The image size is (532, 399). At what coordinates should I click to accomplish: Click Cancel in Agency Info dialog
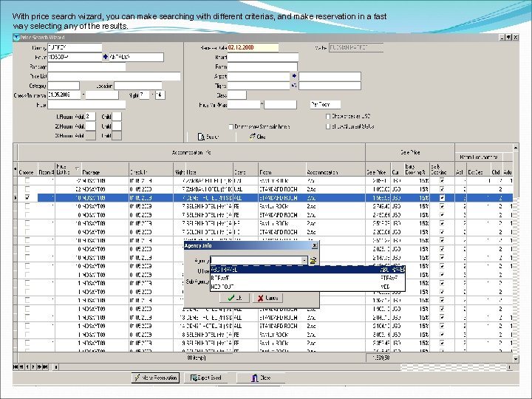268,298
